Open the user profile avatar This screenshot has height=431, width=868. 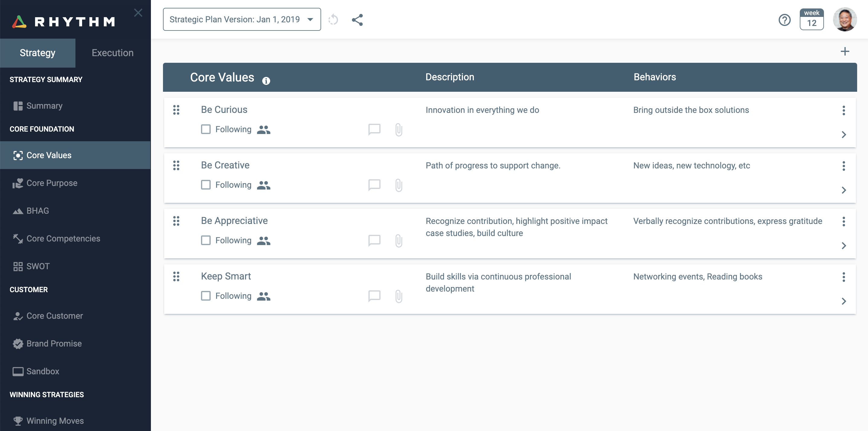[x=845, y=19]
